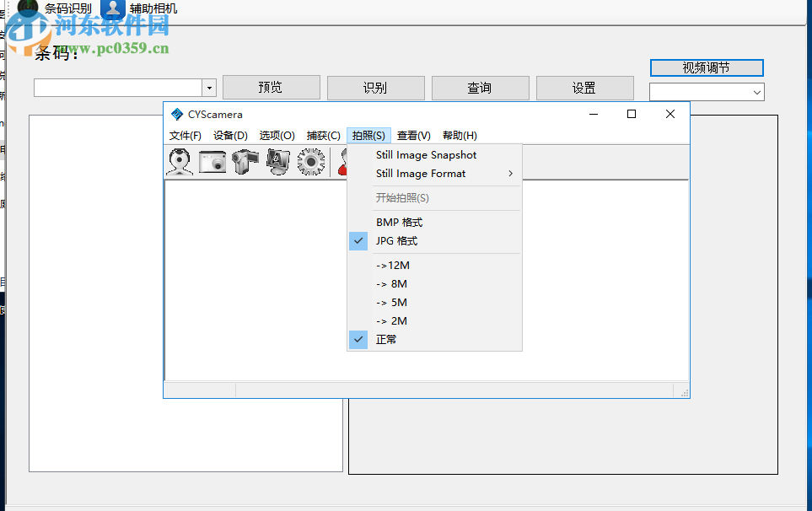Click the video camcorder icon in CYScamera toolbar
The image size is (812, 511).
coord(245,162)
